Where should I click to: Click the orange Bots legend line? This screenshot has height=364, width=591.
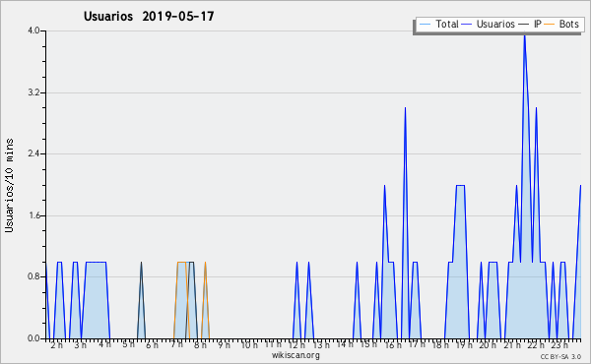pyautogui.click(x=550, y=25)
